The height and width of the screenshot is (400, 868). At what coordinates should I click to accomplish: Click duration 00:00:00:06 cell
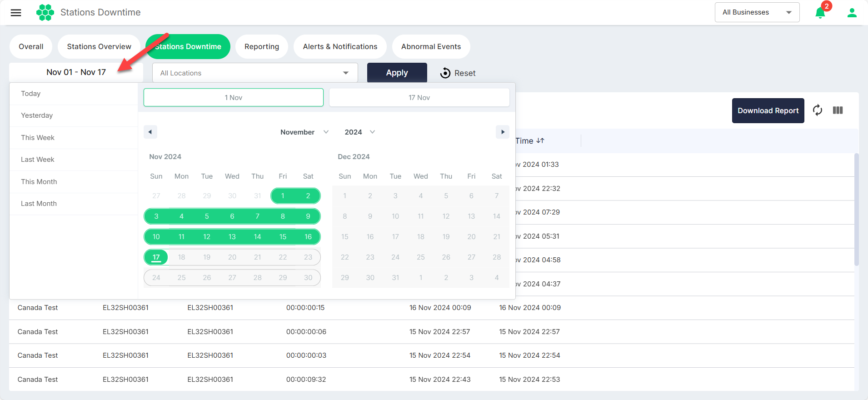306,332
